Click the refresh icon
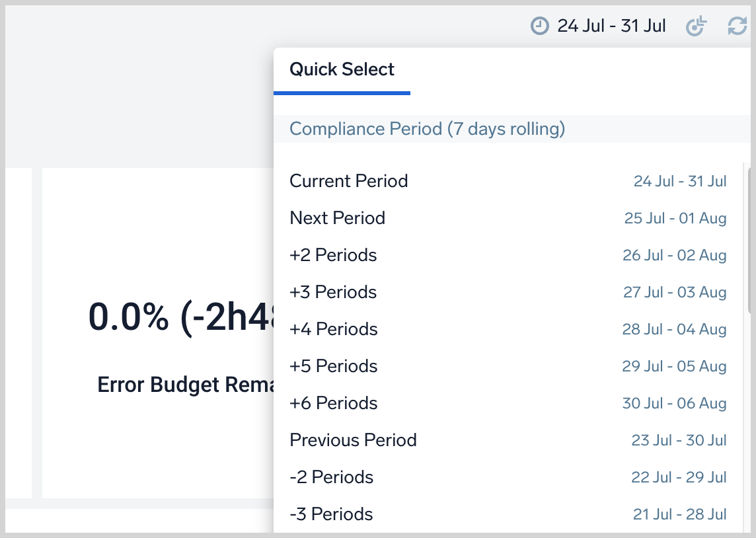 tap(737, 26)
